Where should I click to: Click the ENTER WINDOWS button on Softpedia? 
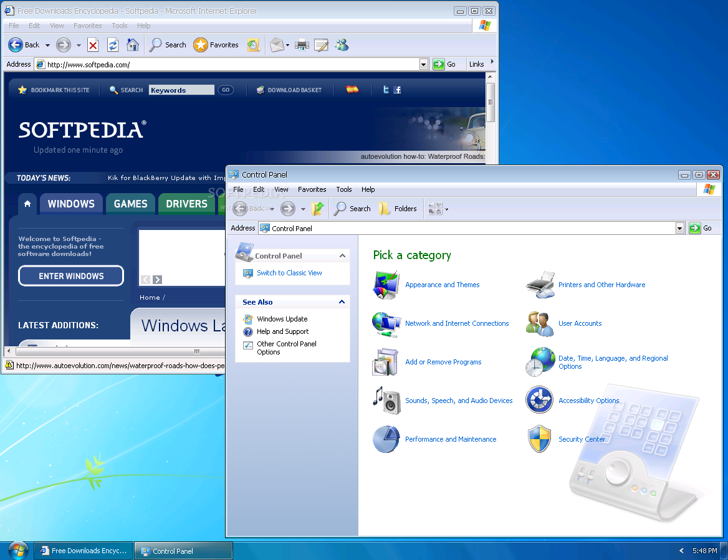point(71,276)
